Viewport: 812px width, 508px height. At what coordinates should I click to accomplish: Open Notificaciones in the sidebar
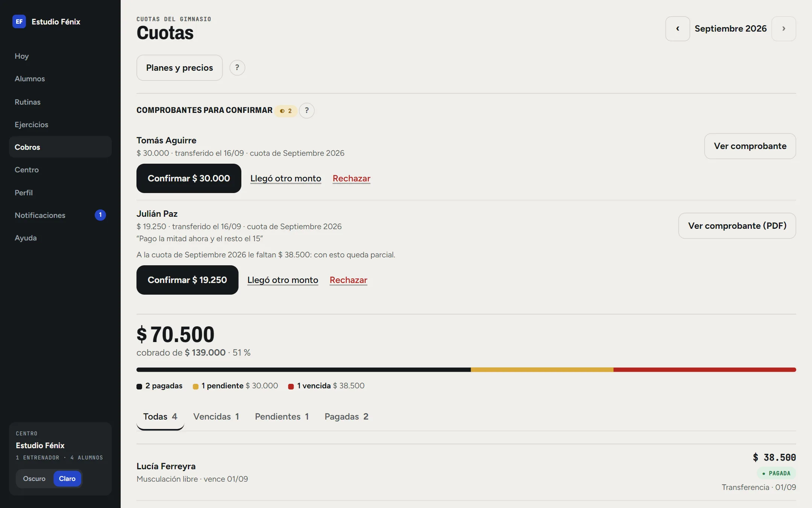click(60, 215)
